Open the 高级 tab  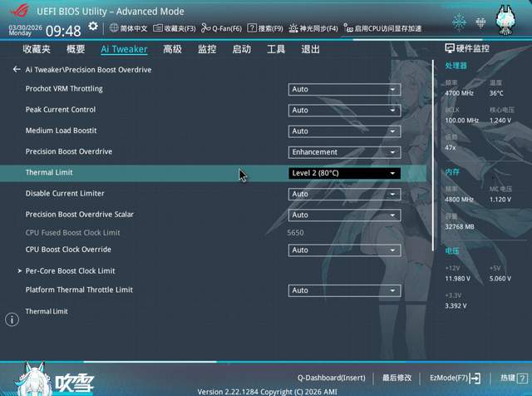pos(172,49)
